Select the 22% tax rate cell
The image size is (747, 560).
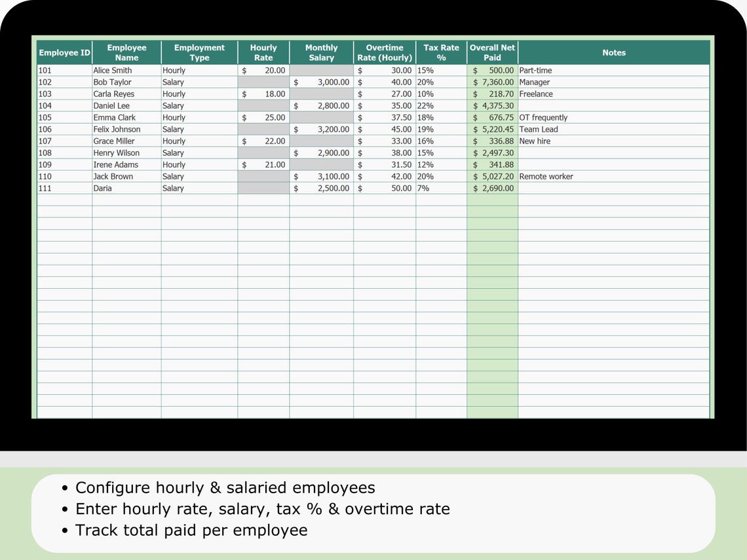click(x=441, y=105)
